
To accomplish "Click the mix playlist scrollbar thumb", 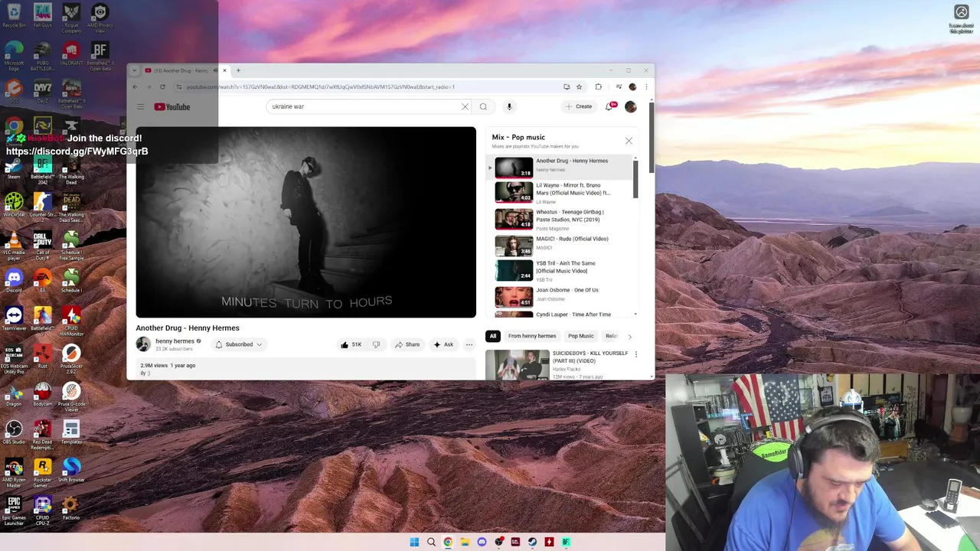I will point(635,178).
